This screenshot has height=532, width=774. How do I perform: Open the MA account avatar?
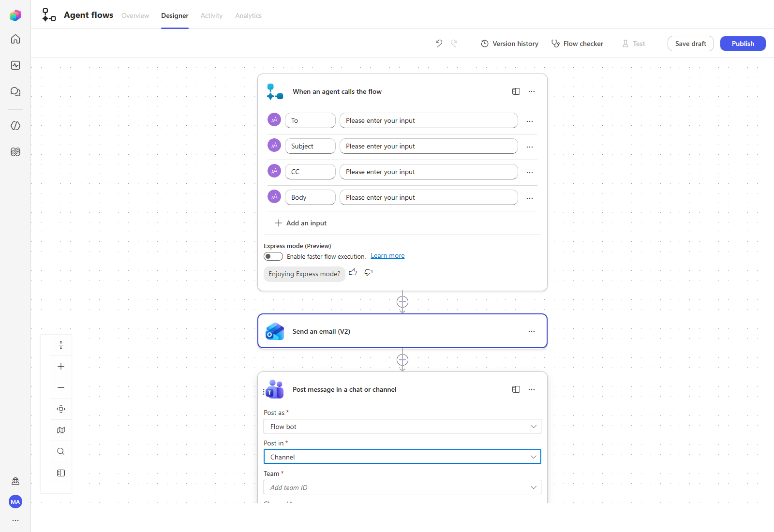click(15, 502)
